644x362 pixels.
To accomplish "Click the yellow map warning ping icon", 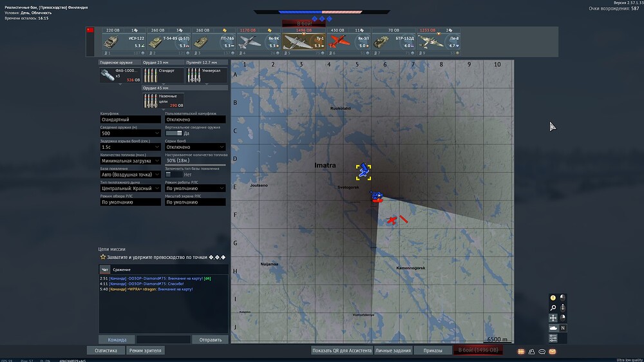I will click(553, 298).
